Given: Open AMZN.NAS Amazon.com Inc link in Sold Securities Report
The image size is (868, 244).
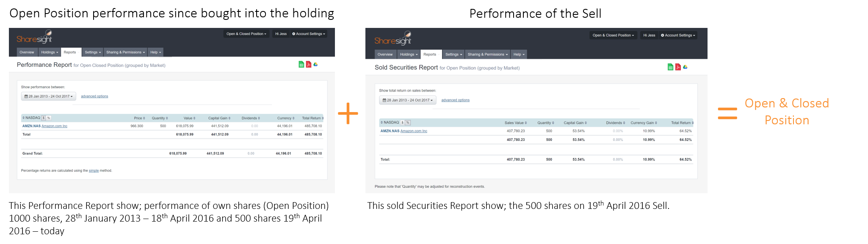Looking at the screenshot, I should coord(404,131).
